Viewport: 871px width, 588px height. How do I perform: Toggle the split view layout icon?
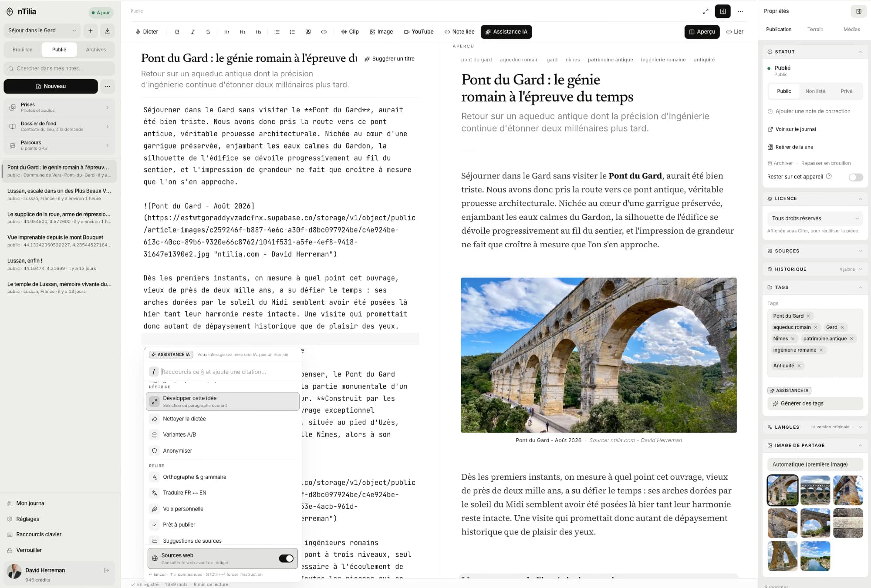(x=723, y=11)
